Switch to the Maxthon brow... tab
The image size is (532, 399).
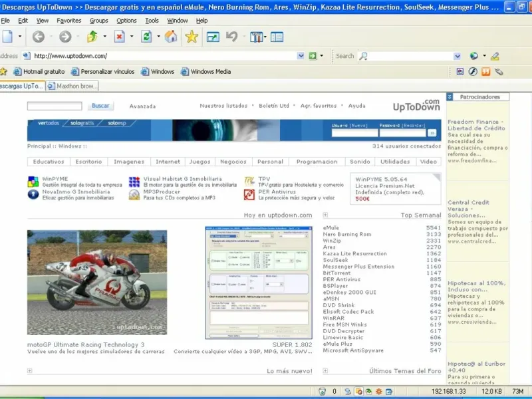72,86
